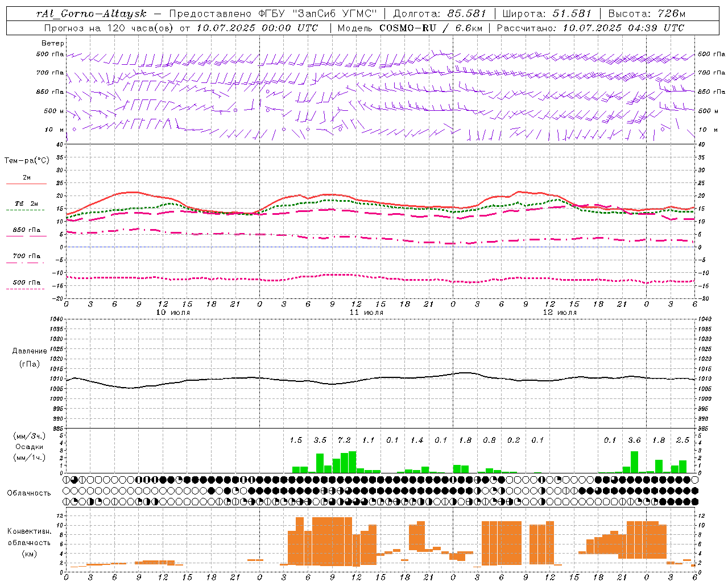Click the Рассчитано: 10.07.2025 04:39 UTC timestamp

click(x=590, y=28)
